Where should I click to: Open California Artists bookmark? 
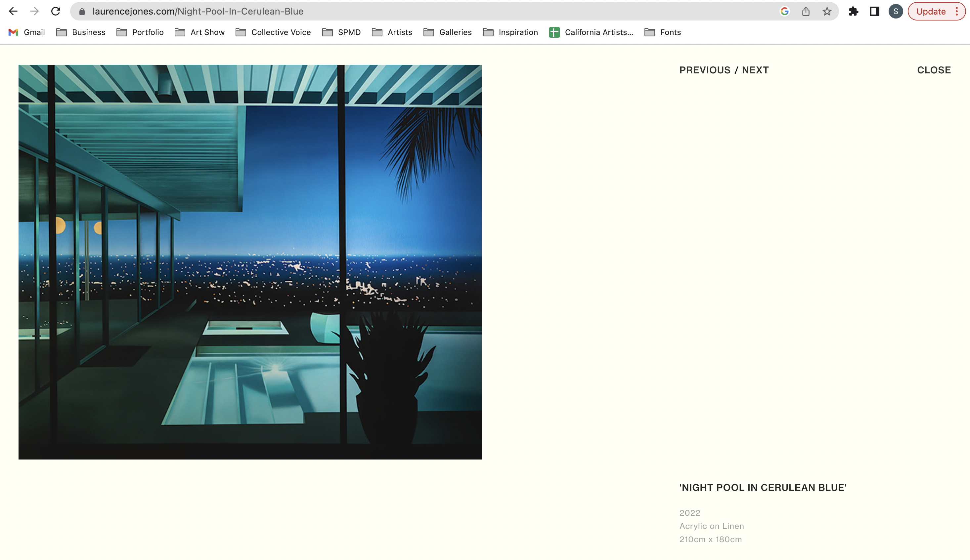pyautogui.click(x=591, y=32)
